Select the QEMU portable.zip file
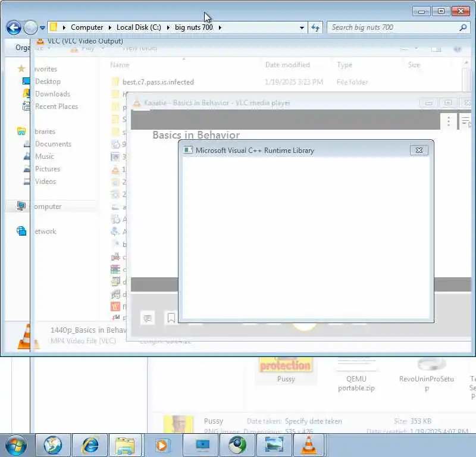476x457 pixels. (356, 375)
